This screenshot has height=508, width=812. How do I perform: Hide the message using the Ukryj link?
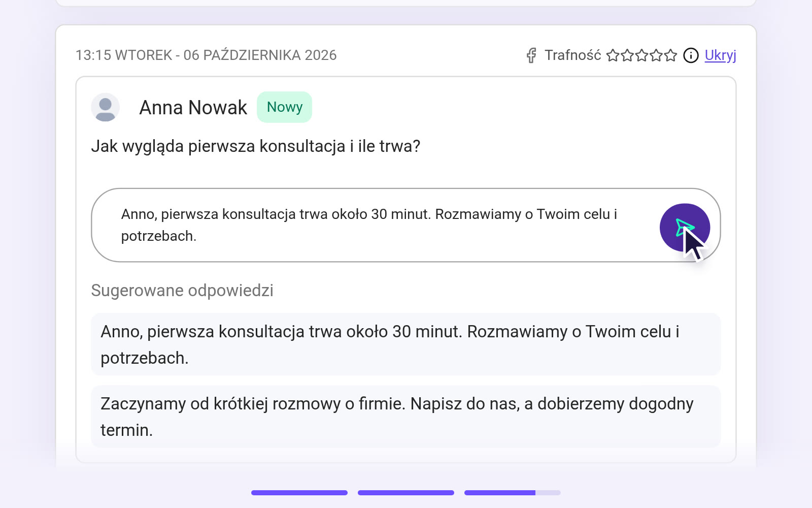(x=720, y=55)
